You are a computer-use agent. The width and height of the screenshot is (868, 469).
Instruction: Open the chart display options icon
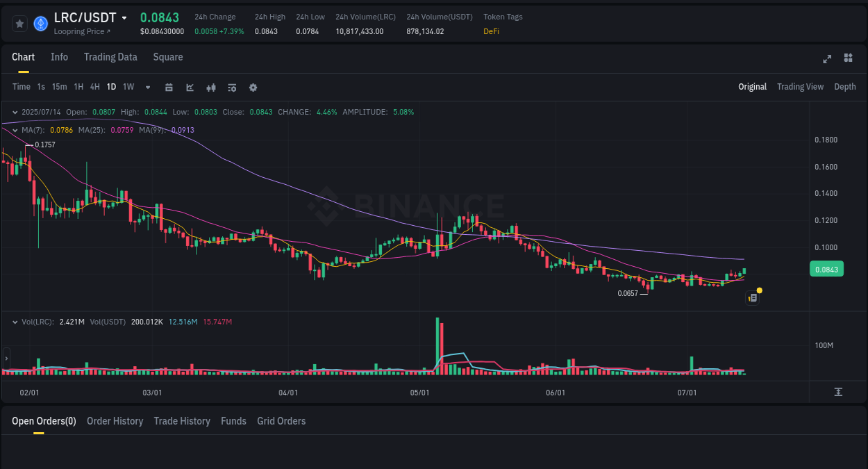(231, 88)
